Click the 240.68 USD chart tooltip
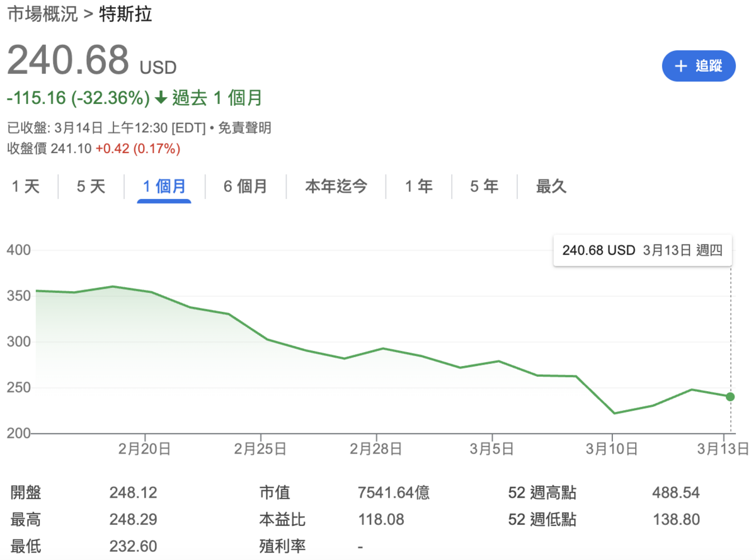Screen dimensions: 756x560 point(642,250)
